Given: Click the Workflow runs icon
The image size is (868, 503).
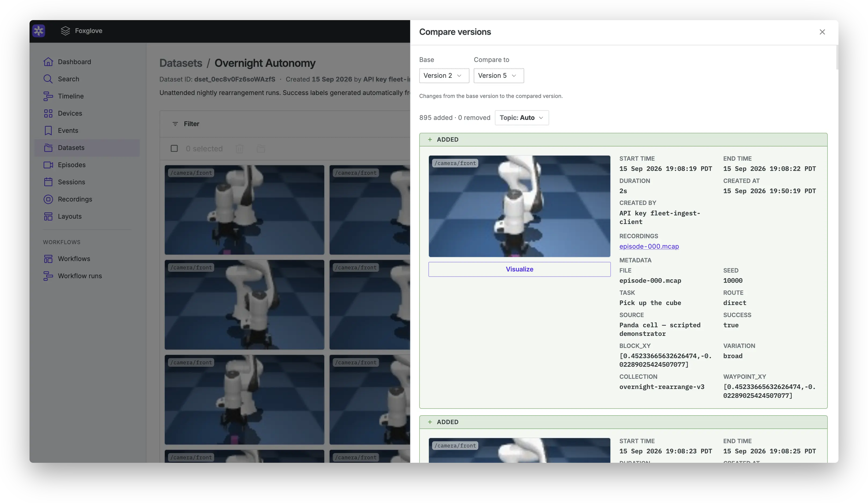Looking at the screenshot, I should pyautogui.click(x=48, y=276).
